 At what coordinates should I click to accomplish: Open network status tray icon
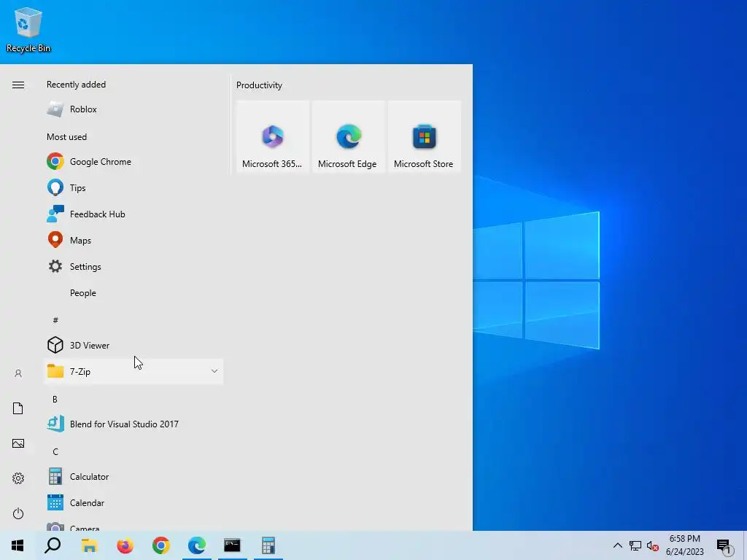(635, 545)
